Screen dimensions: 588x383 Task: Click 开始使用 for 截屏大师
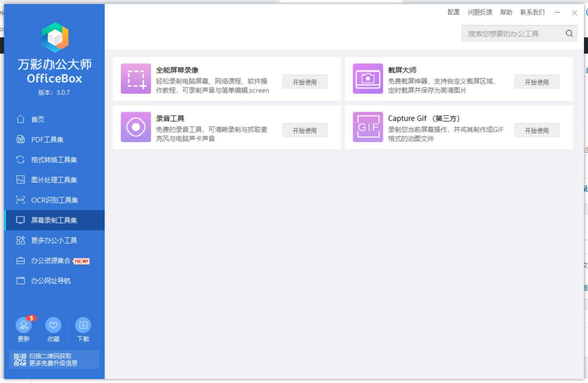(537, 82)
